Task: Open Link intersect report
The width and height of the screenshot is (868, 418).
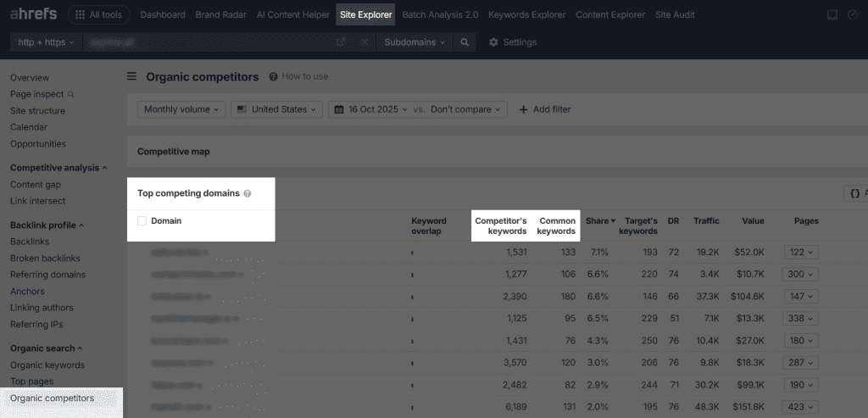Action: point(37,201)
